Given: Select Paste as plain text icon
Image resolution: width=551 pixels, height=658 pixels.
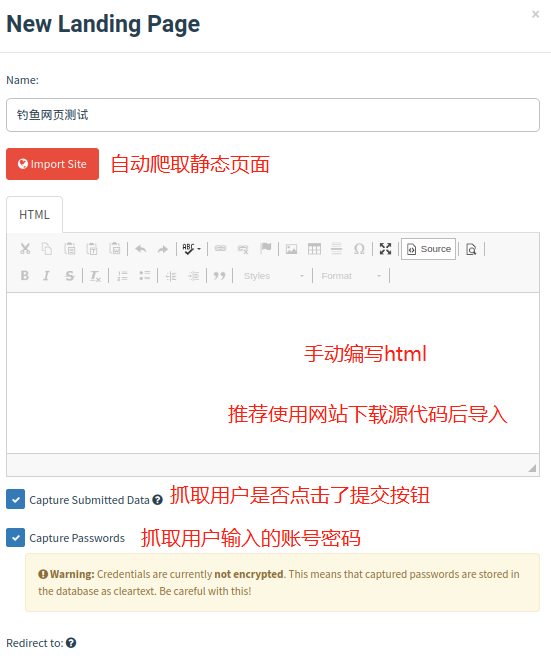Looking at the screenshot, I should (x=92, y=249).
